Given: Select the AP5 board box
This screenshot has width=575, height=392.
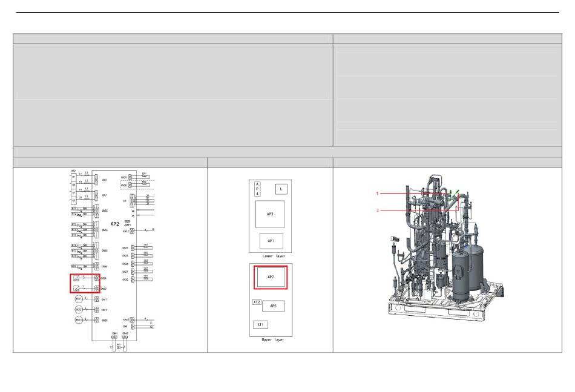Looking at the screenshot, I should (x=273, y=306).
